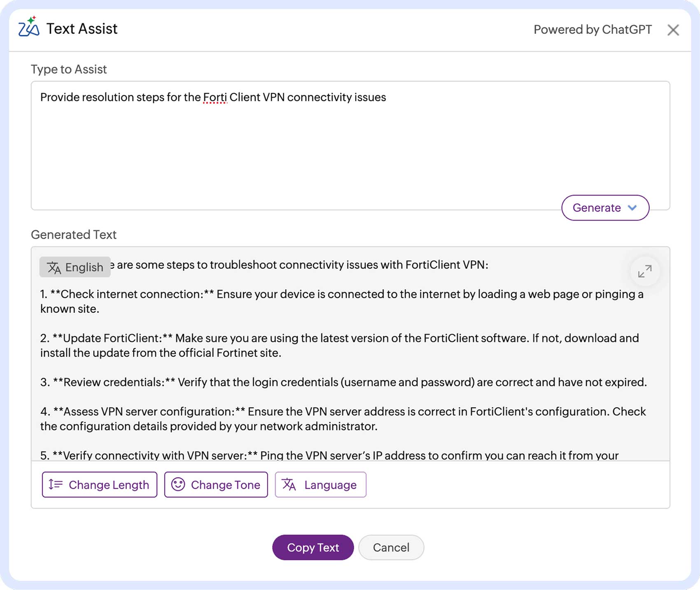Image resolution: width=700 pixels, height=590 pixels.
Task: Click step 4 Assess VPN server configuration
Action: click(x=343, y=419)
